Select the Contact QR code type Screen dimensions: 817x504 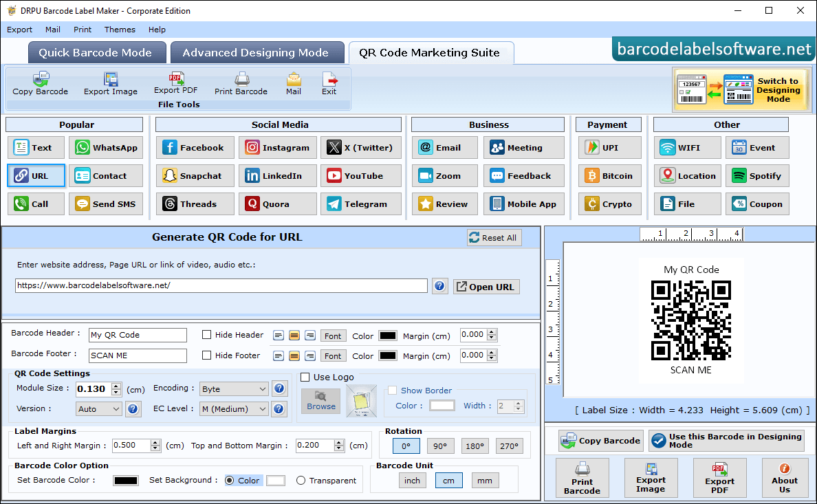coord(106,175)
